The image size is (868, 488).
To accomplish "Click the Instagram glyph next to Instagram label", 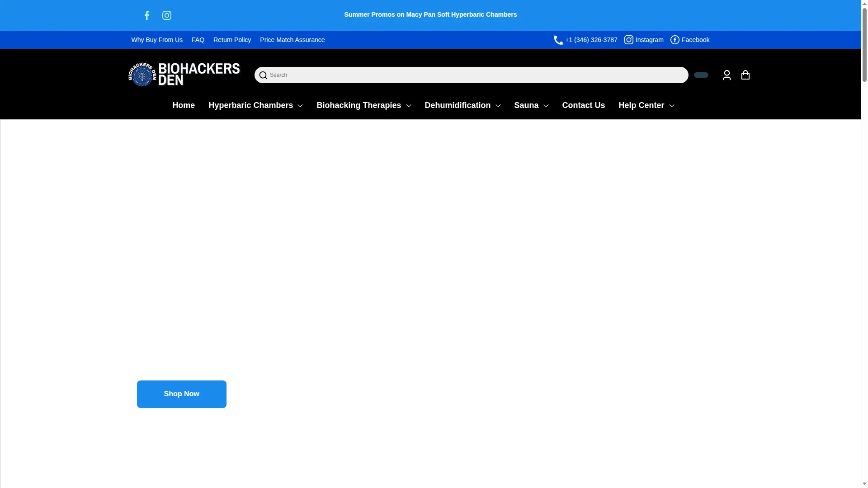I will [629, 40].
